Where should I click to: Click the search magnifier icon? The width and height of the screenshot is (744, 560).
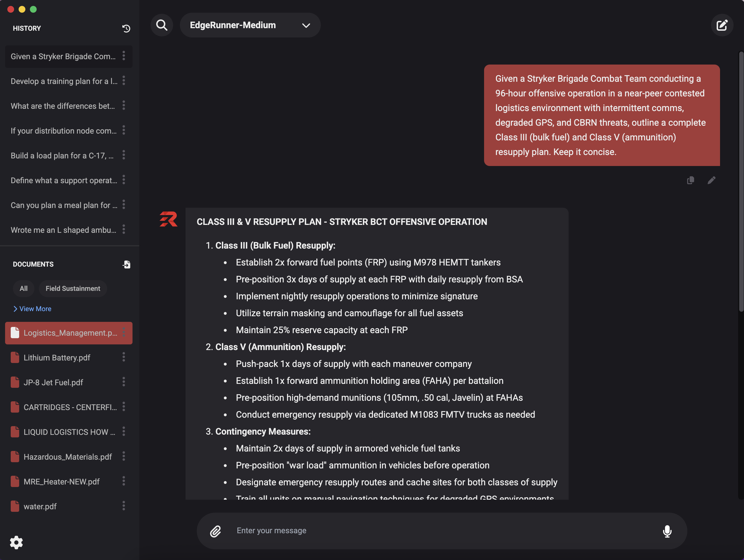coord(162,25)
